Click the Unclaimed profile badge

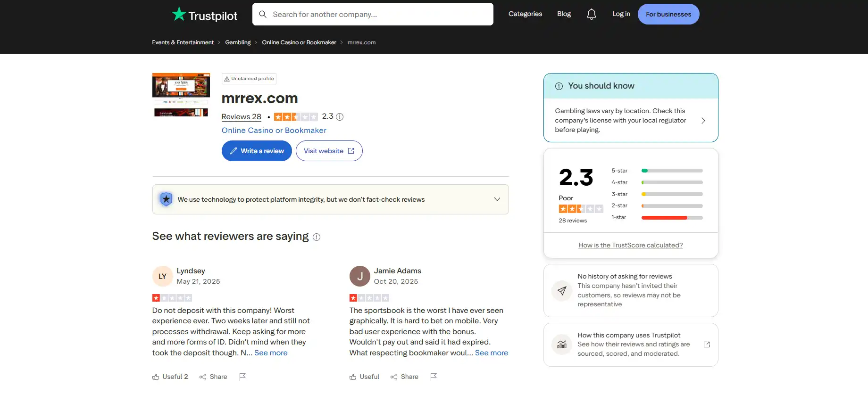[x=249, y=79]
